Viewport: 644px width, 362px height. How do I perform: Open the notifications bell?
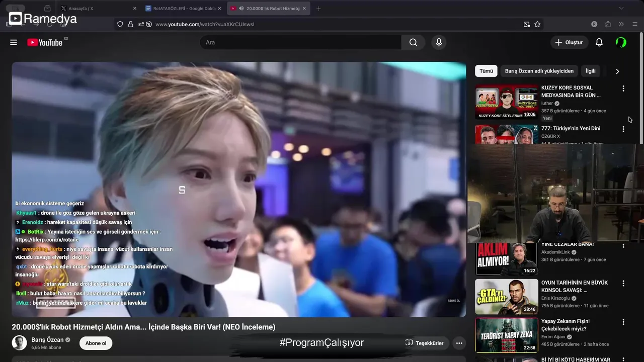point(599,42)
